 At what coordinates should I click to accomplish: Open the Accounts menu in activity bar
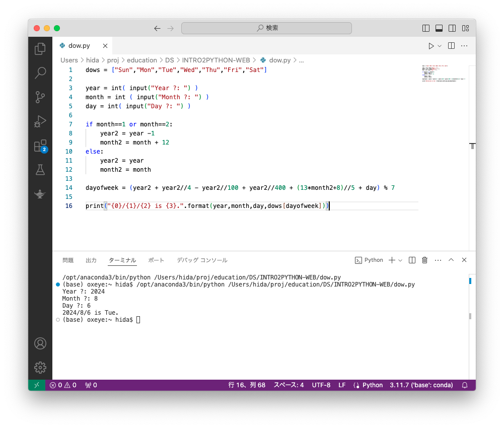40,343
